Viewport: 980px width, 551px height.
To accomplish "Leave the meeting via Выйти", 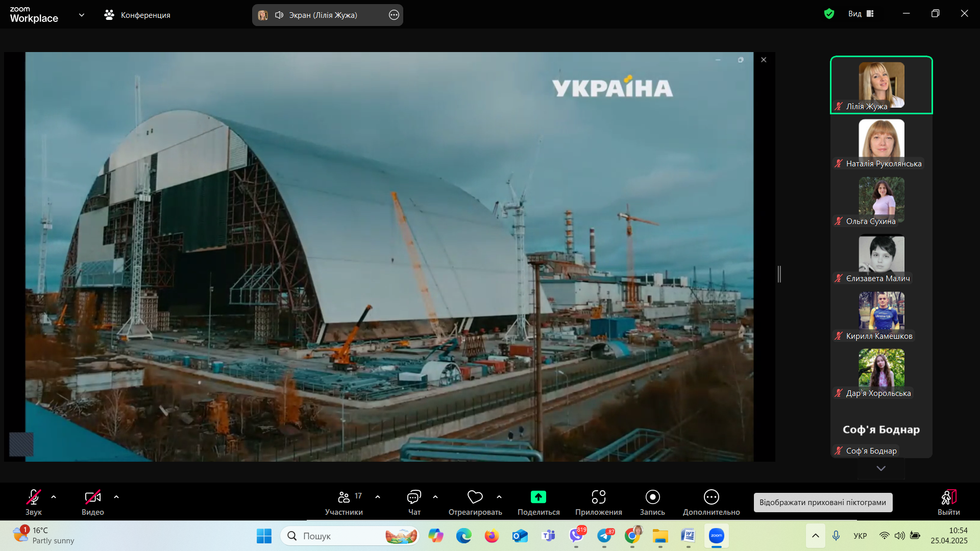I will tap(948, 497).
